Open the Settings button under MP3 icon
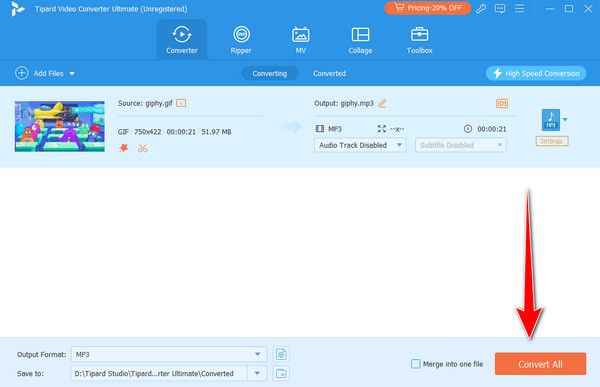600x387 pixels. coord(552,141)
